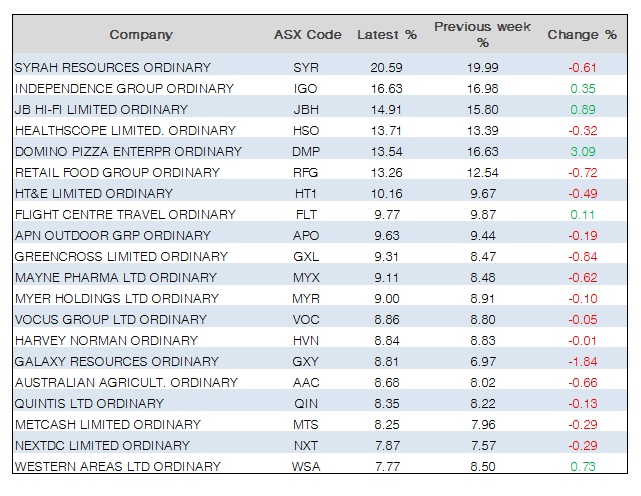
Task: Click the Previous week % header
Action: 468,35
